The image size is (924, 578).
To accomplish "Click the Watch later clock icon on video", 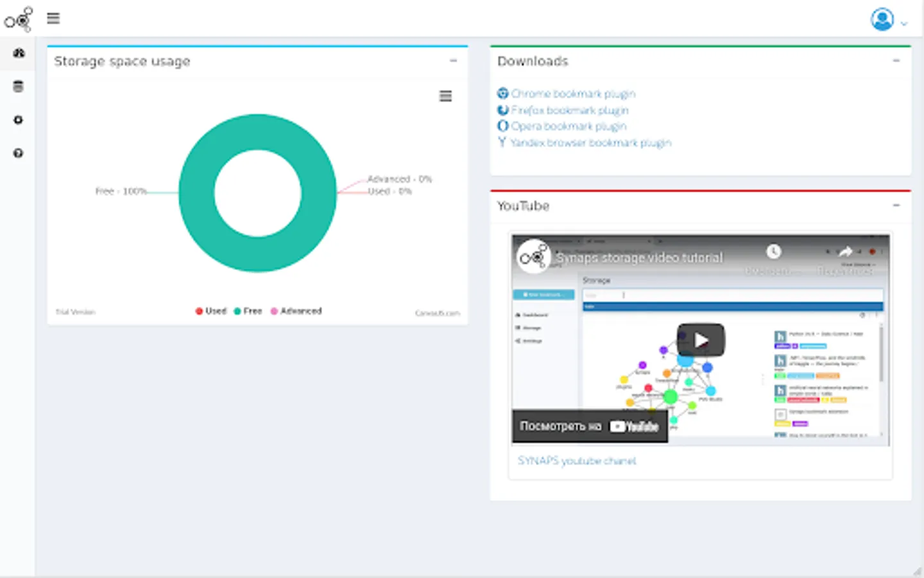I will (x=774, y=252).
